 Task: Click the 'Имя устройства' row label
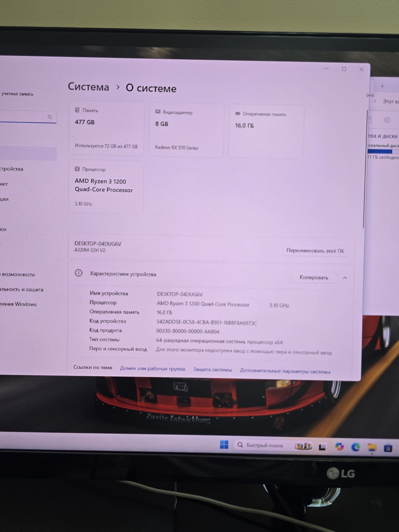[x=109, y=293]
